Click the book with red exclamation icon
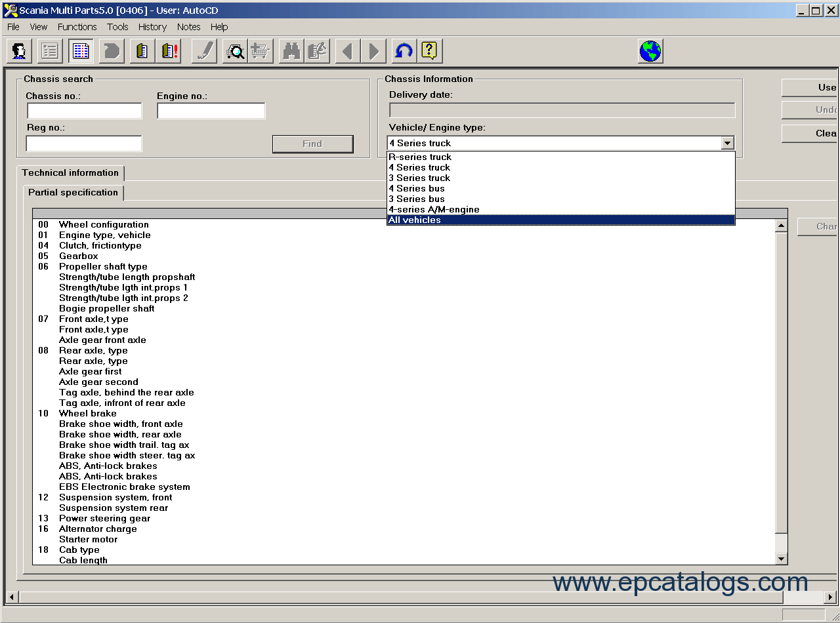Screen dimensions: 840x623 point(170,51)
